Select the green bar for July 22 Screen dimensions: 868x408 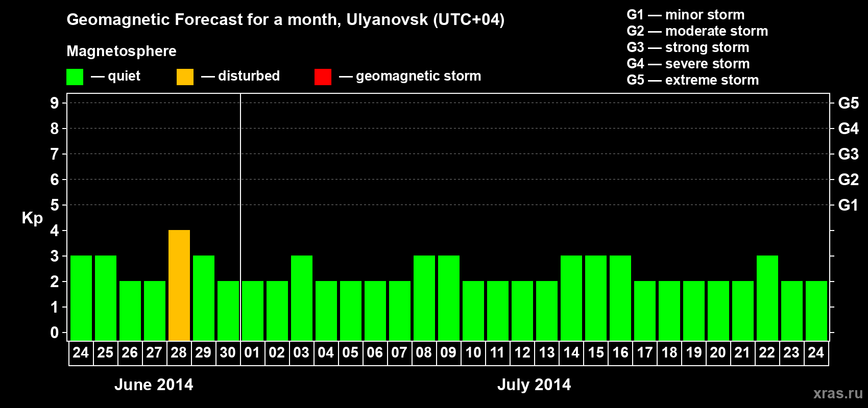pos(767,298)
